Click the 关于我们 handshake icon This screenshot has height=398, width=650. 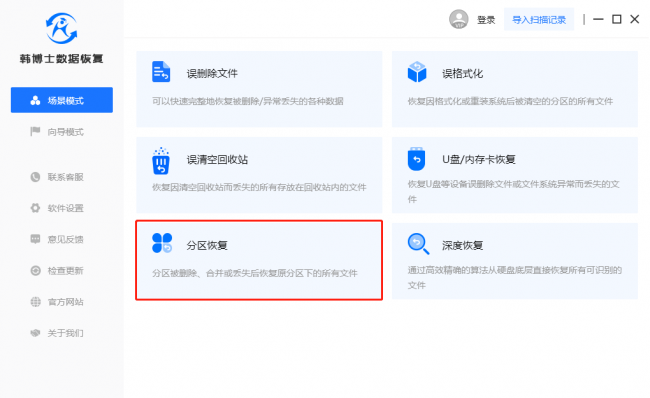click(x=36, y=333)
